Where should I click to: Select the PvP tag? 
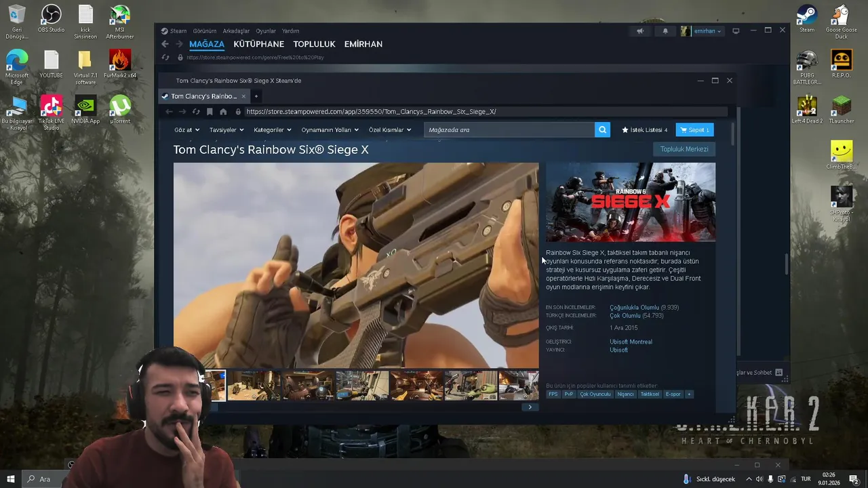click(569, 394)
